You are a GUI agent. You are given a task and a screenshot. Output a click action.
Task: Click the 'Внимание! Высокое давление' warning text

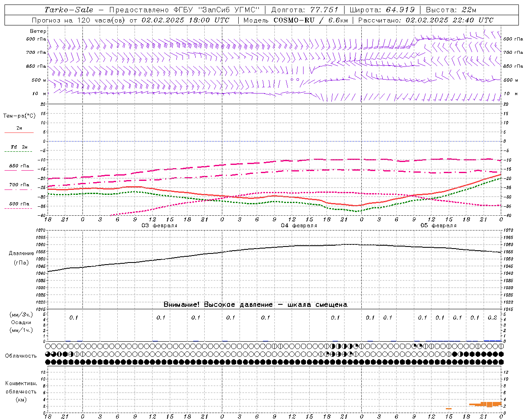pos(218,305)
